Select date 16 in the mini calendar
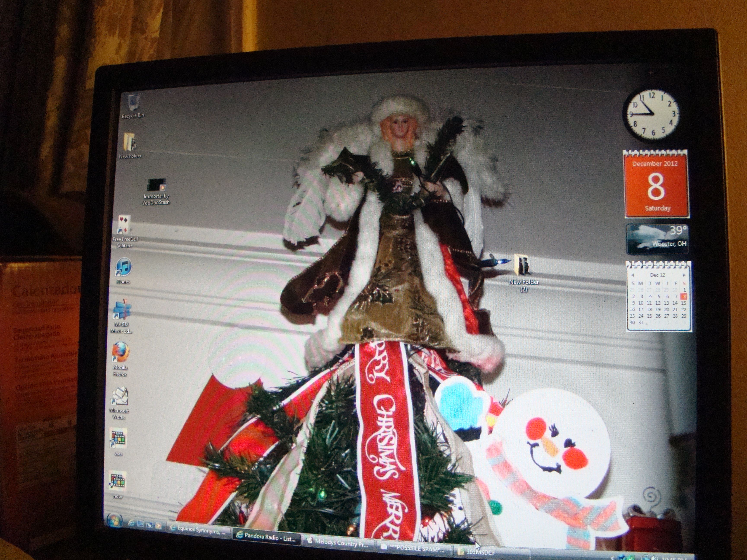This screenshot has height=560, width=747. coord(632,309)
